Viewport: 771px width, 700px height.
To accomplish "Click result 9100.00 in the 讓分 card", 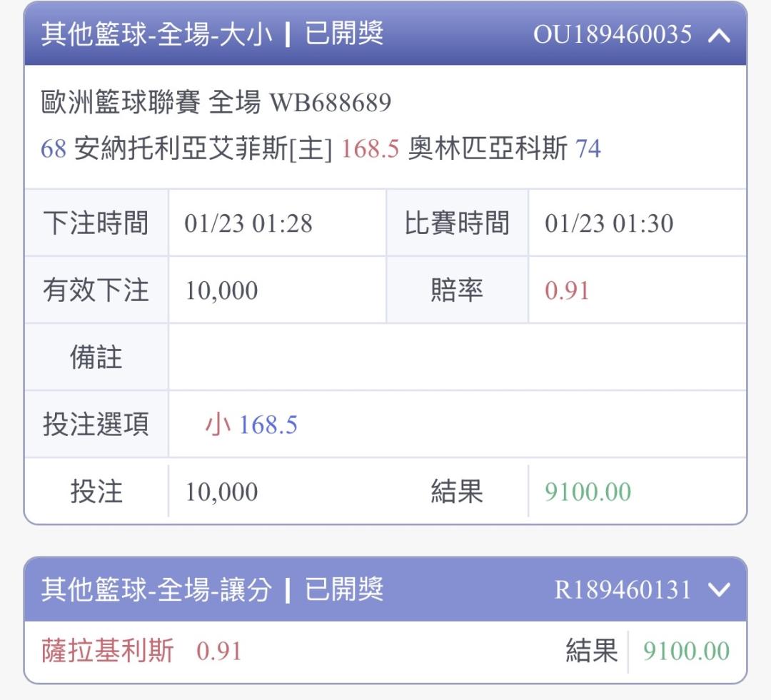I will [686, 651].
